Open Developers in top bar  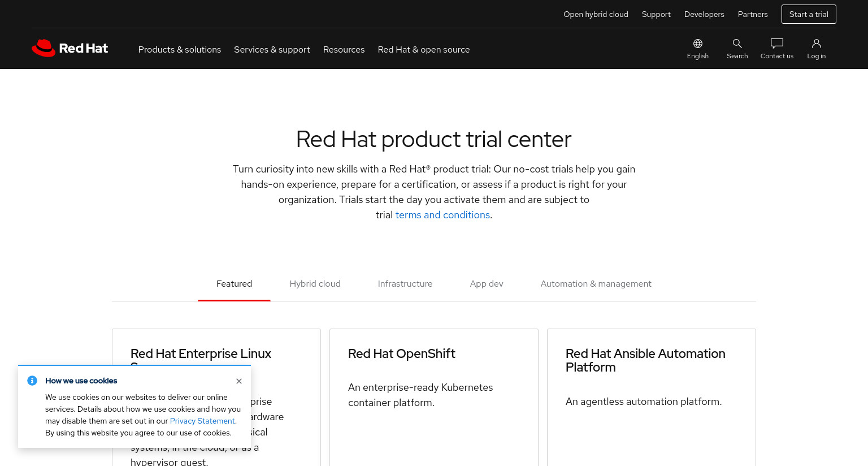[704, 14]
